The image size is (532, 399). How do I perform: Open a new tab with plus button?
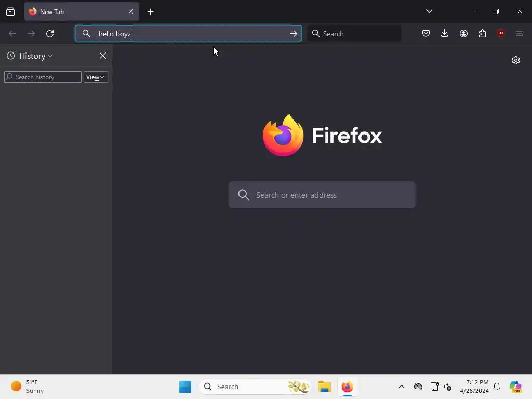[x=150, y=12]
